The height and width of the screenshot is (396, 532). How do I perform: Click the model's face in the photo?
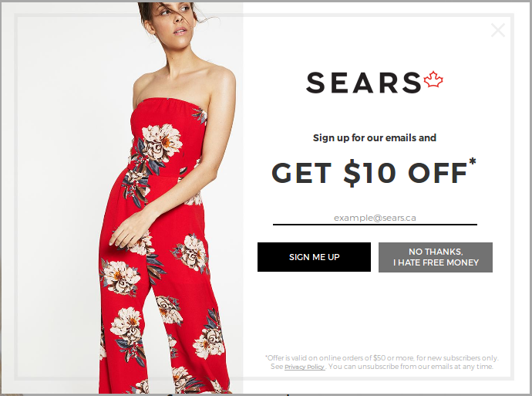tap(175, 19)
